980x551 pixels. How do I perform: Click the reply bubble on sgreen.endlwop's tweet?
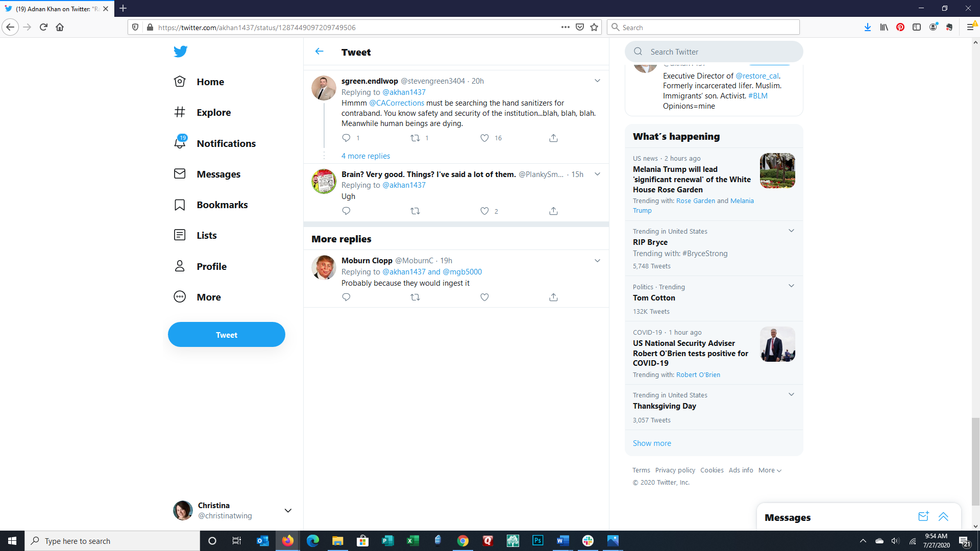[x=346, y=138]
